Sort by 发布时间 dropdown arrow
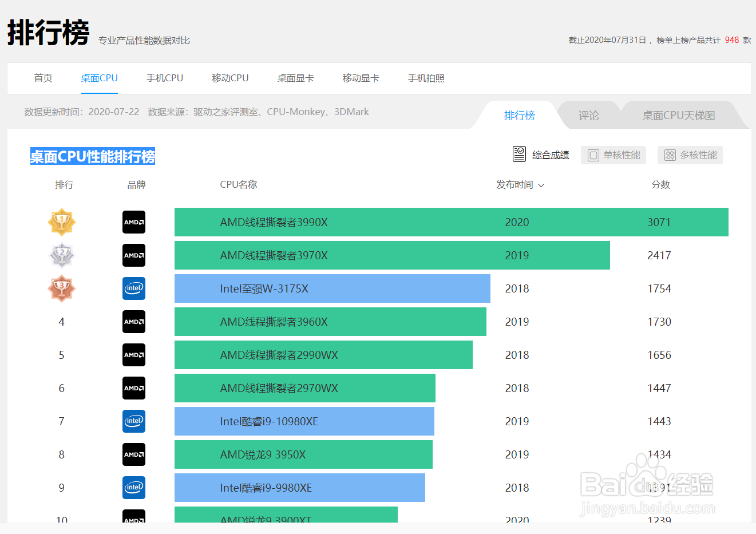 (x=541, y=185)
